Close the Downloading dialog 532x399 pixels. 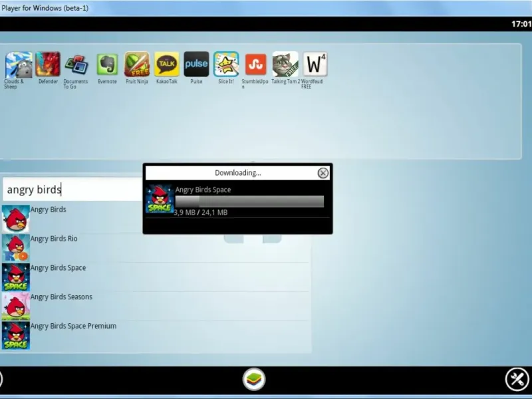323,173
